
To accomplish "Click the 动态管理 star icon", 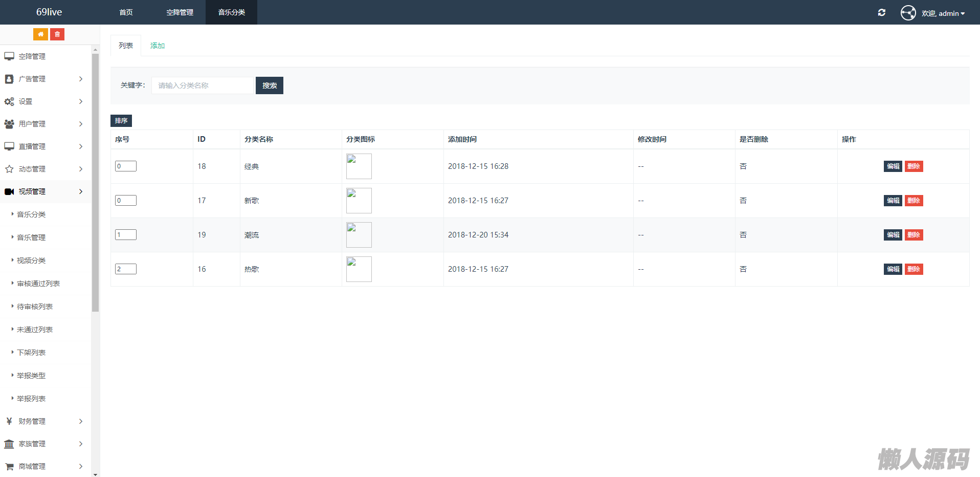I will [x=9, y=169].
